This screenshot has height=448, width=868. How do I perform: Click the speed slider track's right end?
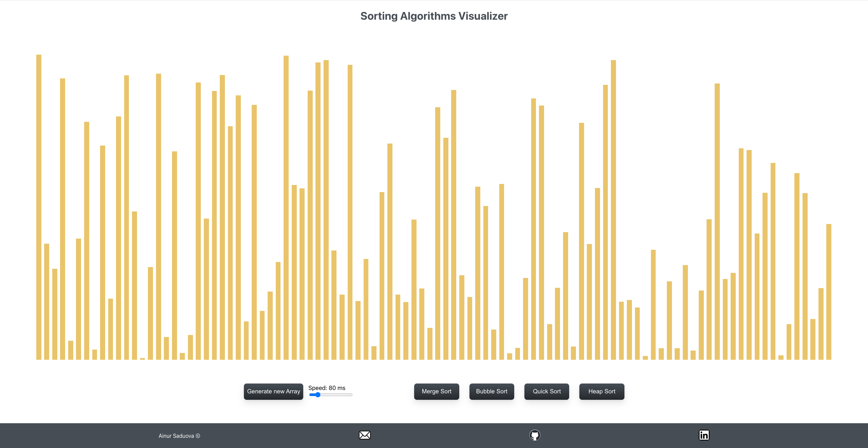coord(351,395)
